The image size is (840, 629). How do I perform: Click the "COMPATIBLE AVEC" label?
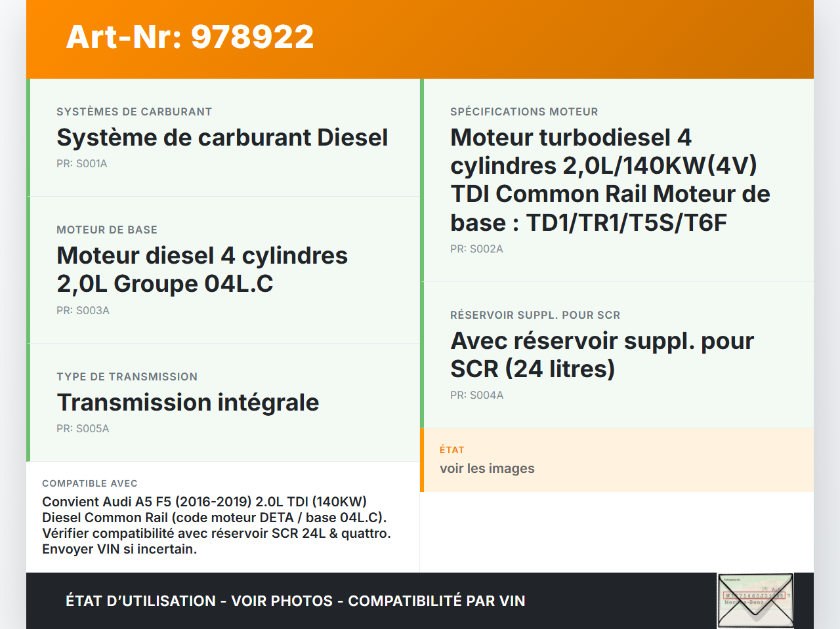90,483
